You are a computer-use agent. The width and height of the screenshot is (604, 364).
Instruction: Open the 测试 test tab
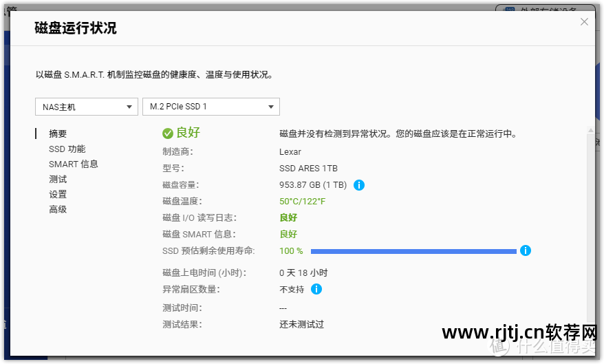pos(58,179)
